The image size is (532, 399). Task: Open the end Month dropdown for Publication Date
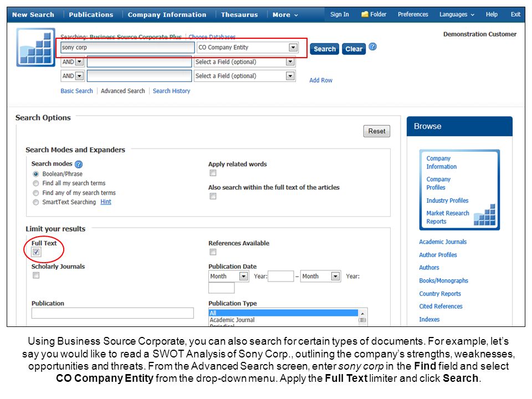[335, 276]
